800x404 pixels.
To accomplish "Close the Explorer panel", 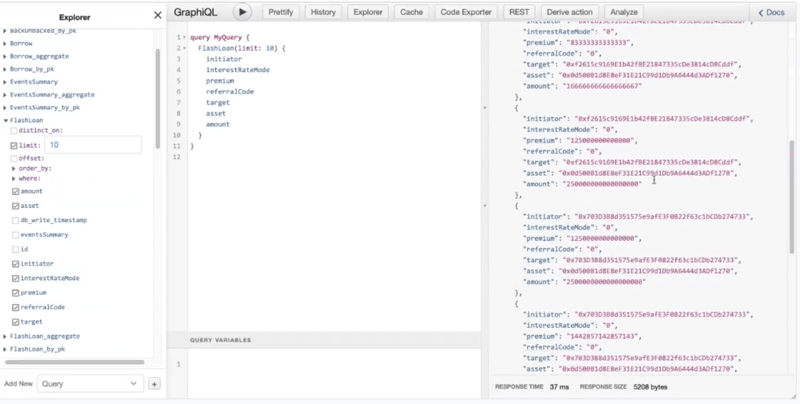I will (x=158, y=15).
